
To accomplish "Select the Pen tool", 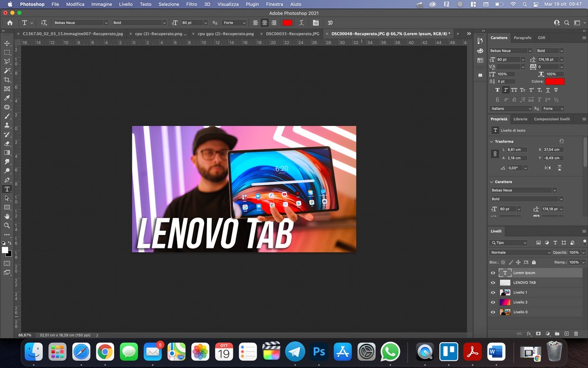I will tap(6, 180).
